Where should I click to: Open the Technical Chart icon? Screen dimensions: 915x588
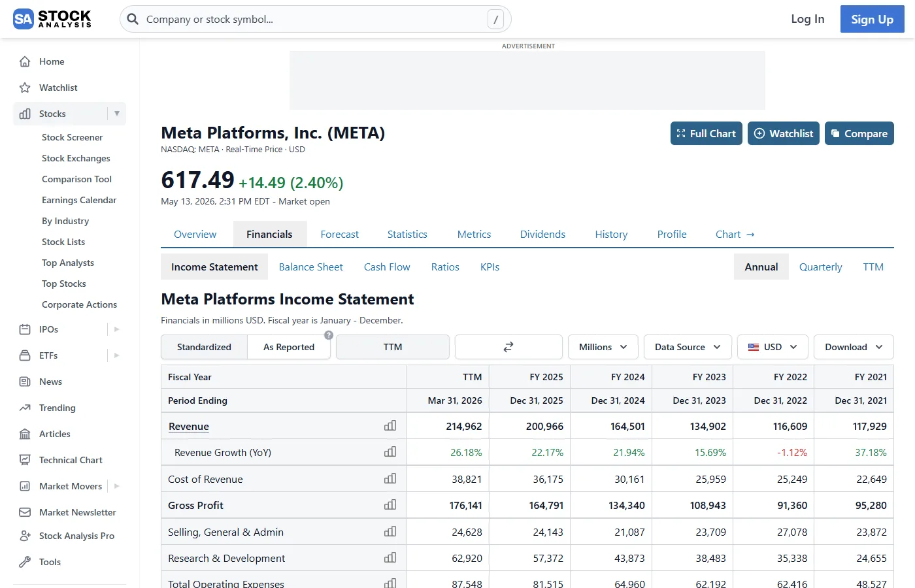point(25,460)
